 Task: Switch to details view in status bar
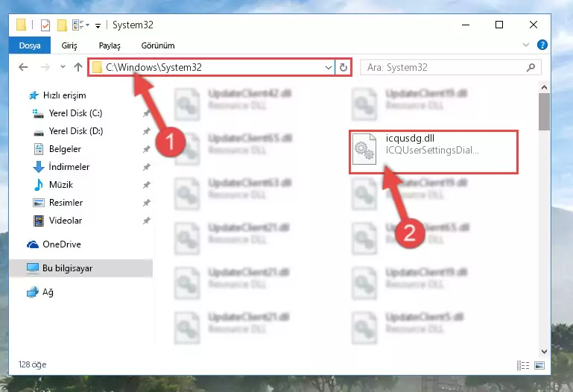click(523, 365)
